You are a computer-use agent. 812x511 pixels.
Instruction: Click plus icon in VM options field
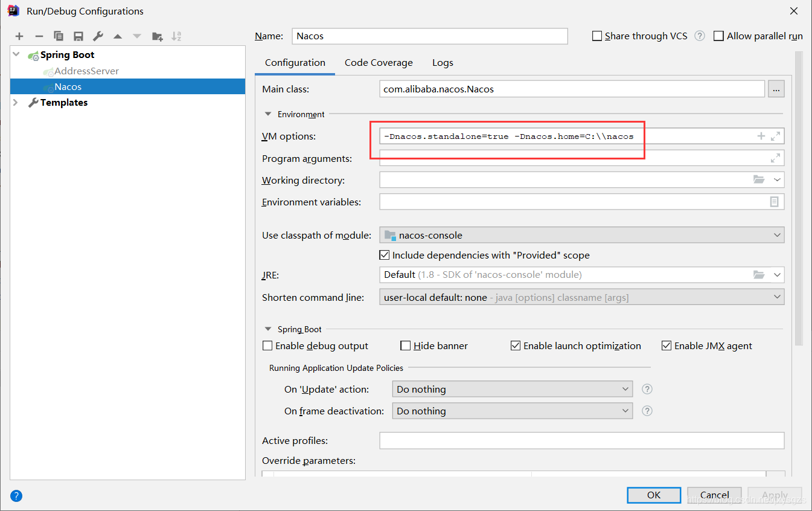click(x=761, y=137)
